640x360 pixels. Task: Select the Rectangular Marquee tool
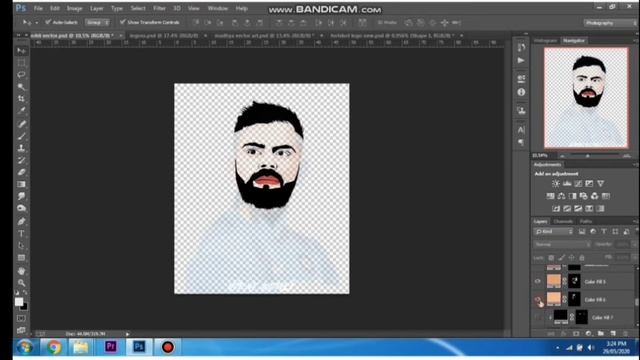[x=21, y=62]
